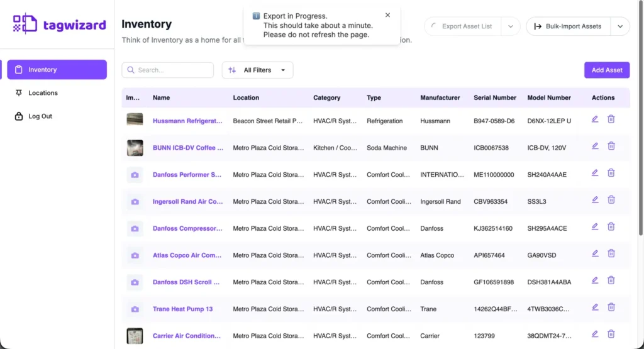644x349 pixels.
Task: Click the Category column header
Action: 327,97
